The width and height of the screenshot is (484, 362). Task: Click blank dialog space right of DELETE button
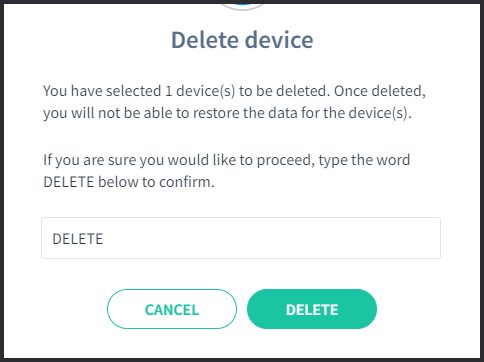(427, 309)
